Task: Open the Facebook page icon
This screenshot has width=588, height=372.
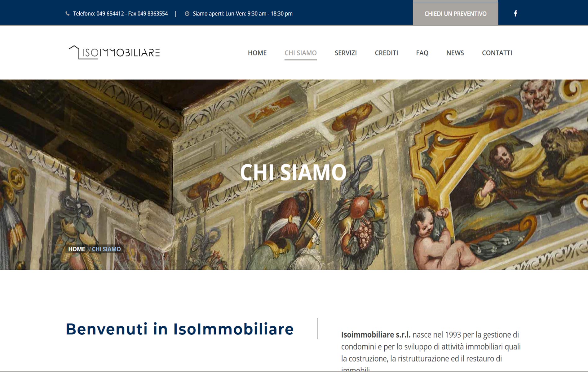Action: pyautogui.click(x=515, y=13)
